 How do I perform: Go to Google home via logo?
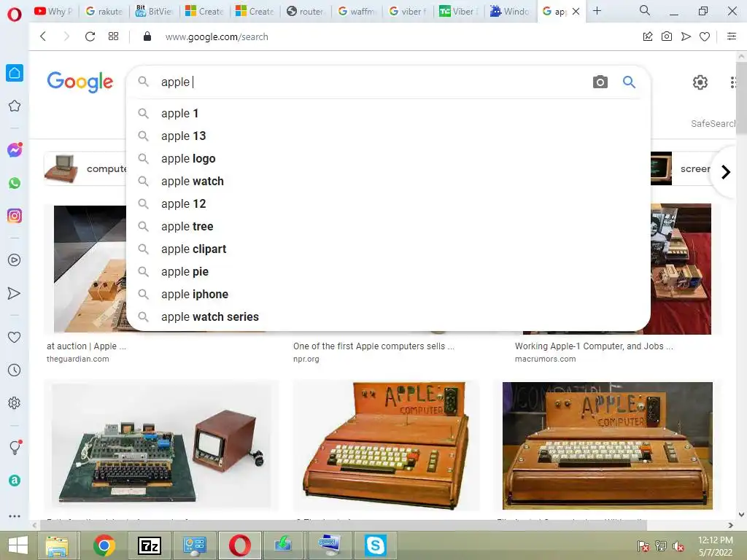[x=80, y=82]
